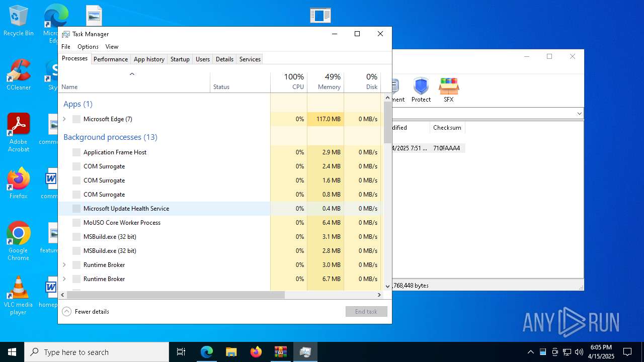
Task: Launch Firefox desktop shortcut
Action: tap(19, 184)
